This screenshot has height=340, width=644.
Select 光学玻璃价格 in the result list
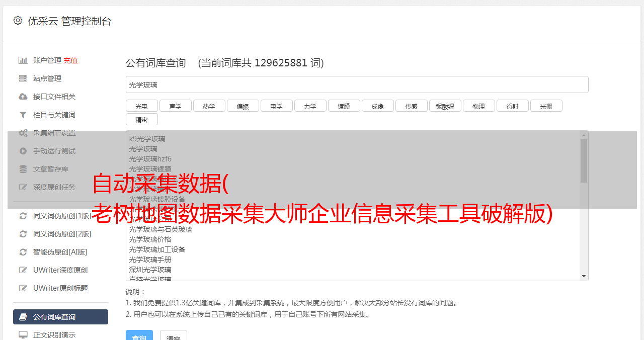150,239
